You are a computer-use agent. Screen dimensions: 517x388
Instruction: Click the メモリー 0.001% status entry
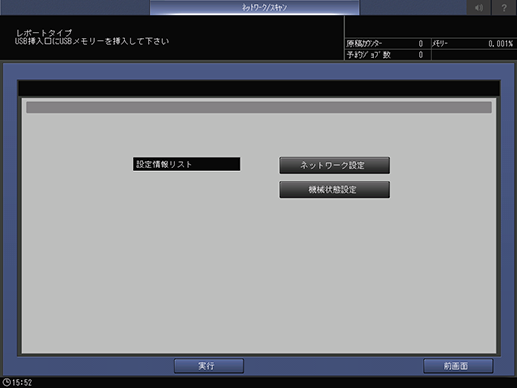click(474, 44)
